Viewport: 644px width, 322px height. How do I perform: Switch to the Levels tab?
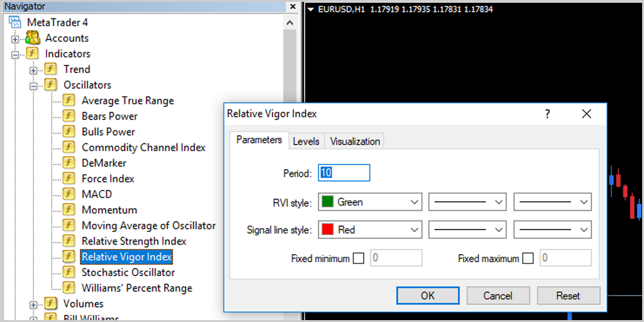[306, 142]
